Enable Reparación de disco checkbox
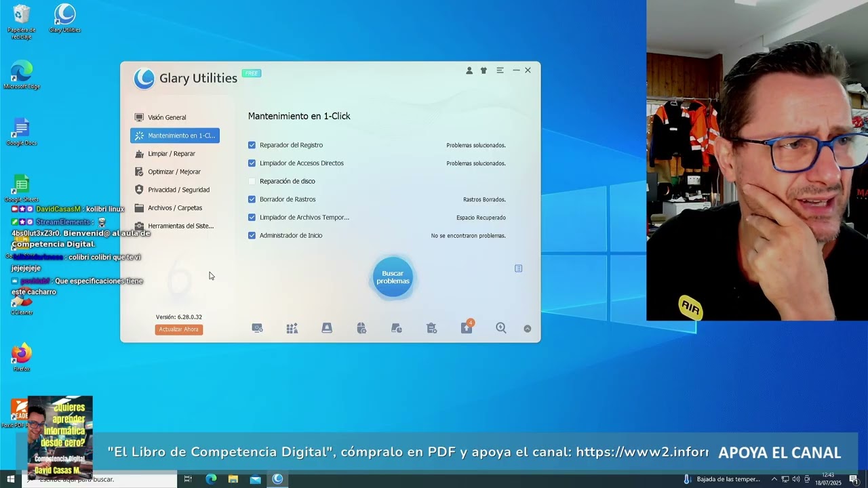The width and height of the screenshot is (868, 488). (x=252, y=181)
